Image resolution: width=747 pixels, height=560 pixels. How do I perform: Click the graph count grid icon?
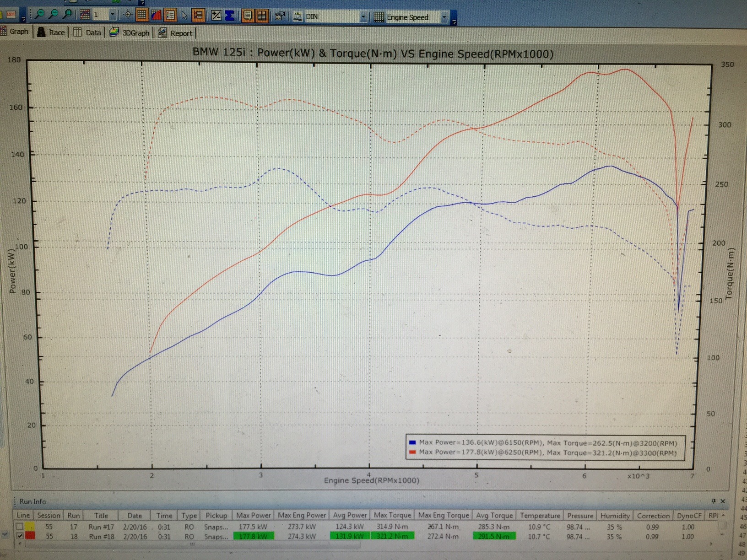click(85, 15)
